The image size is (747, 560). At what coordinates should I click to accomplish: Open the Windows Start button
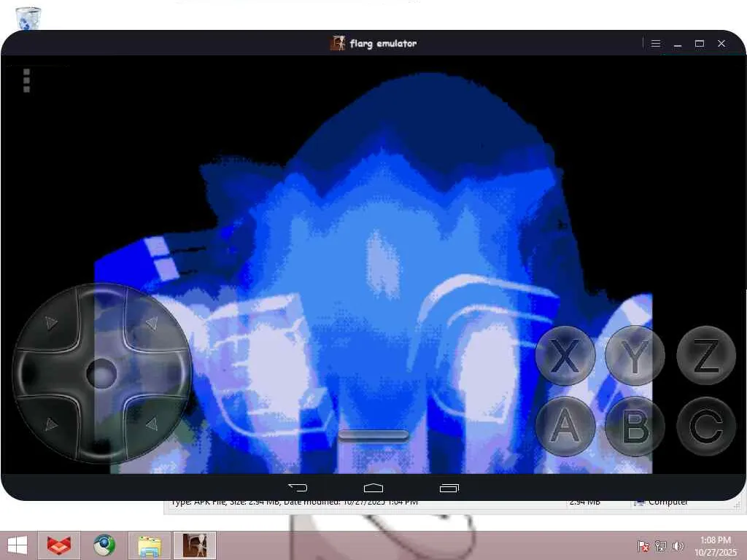pos(18,545)
